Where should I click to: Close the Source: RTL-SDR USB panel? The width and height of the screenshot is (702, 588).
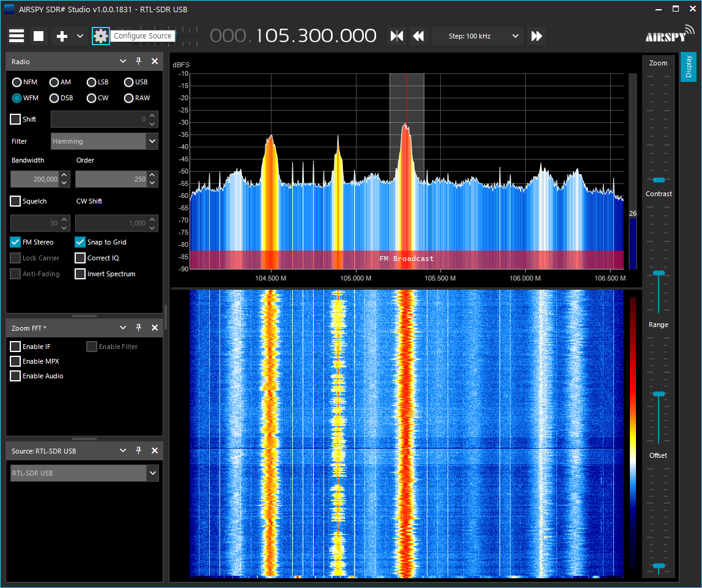pos(155,450)
